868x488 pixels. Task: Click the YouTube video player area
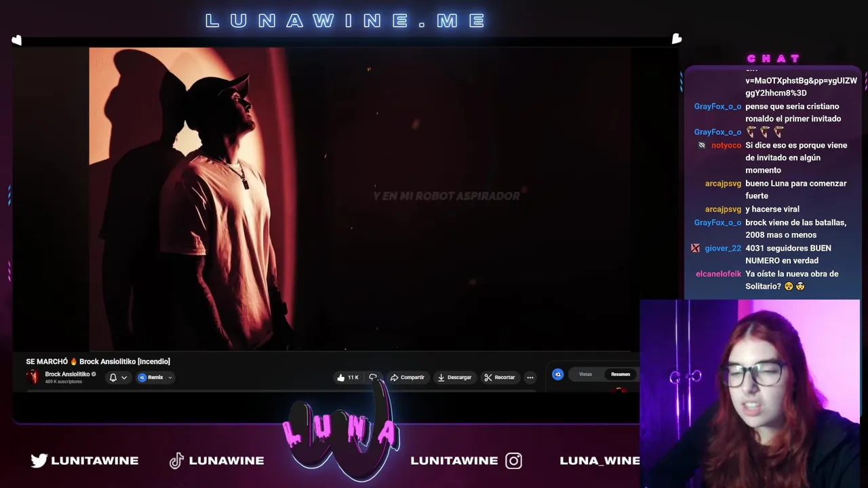coord(360,199)
